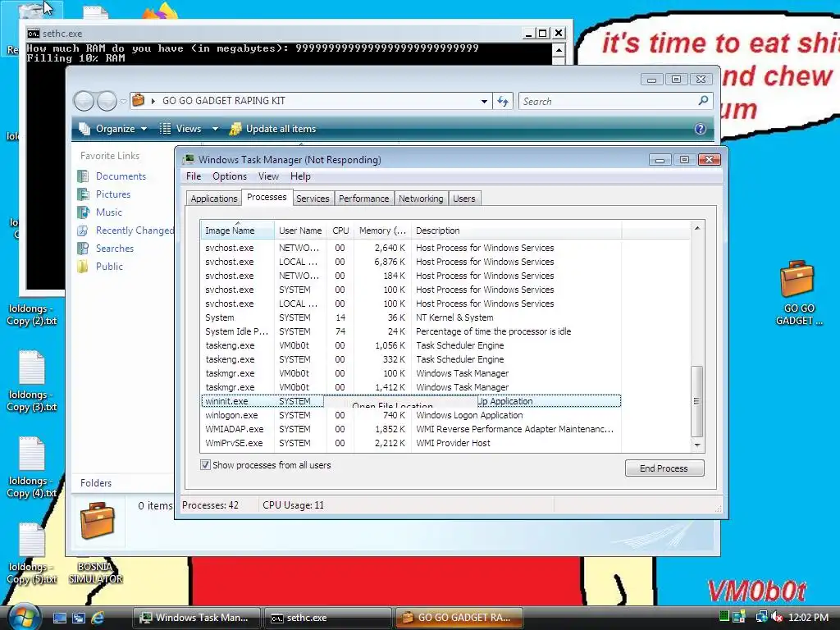The width and height of the screenshot is (840, 630).
Task: Open Internet Explorer from quick launch
Action: coord(98,618)
